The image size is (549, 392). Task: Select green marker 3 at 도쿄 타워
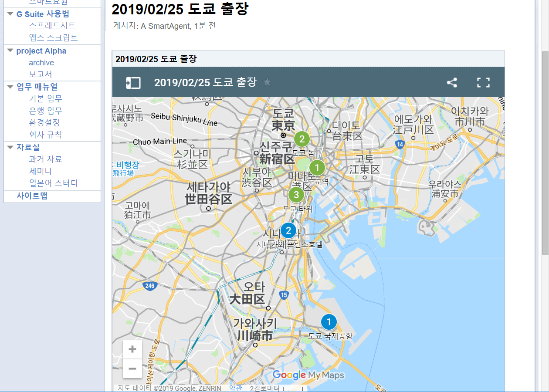296,195
